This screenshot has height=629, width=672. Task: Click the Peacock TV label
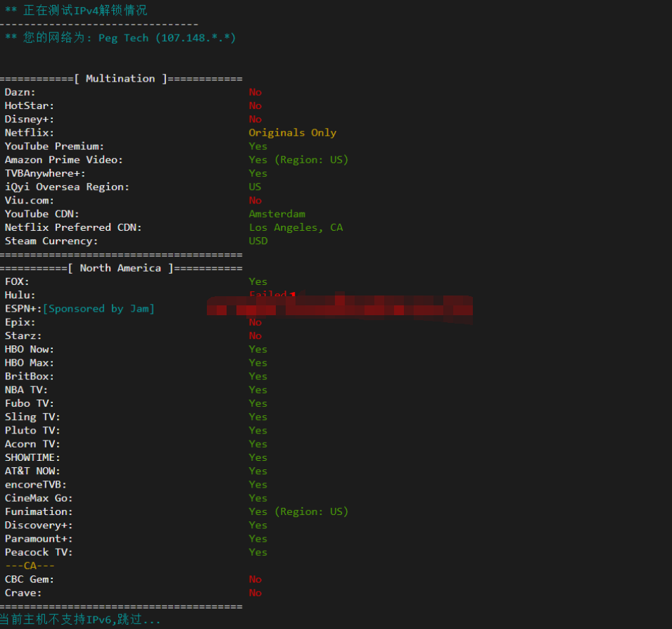tap(39, 552)
